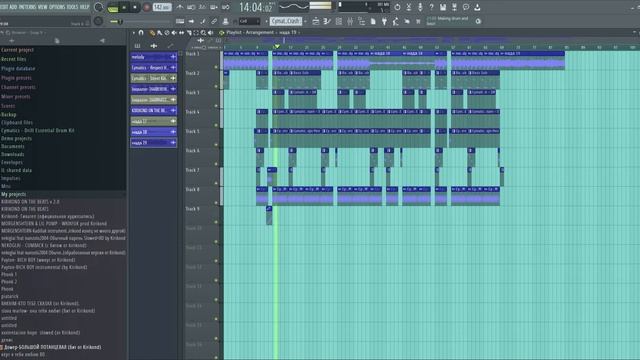Expand Plugin database folder in browser
Screen dimensions: 640x360
(x=18, y=69)
